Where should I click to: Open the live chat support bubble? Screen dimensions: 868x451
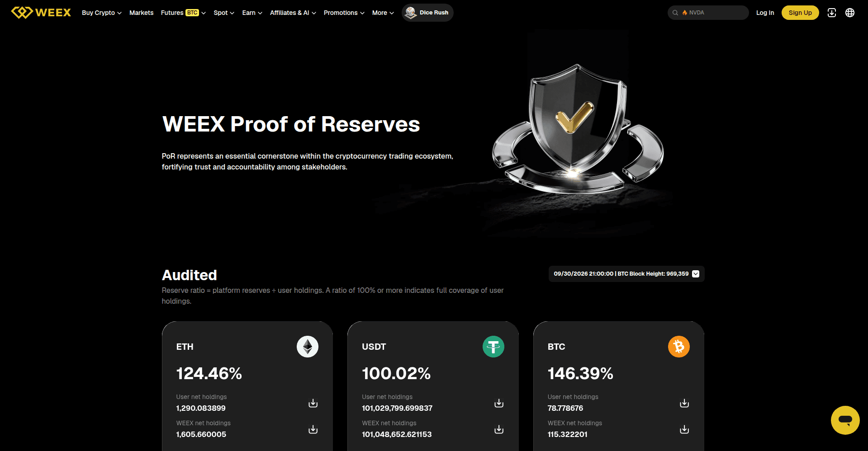pyautogui.click(x=845, y=420)
